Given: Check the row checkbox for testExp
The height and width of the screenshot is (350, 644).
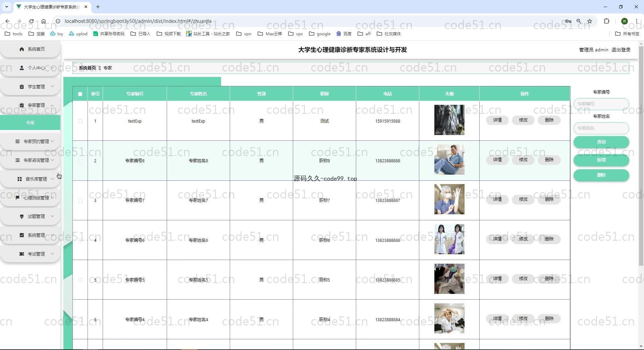Looking at the screenshot, I should pos(80,121).
